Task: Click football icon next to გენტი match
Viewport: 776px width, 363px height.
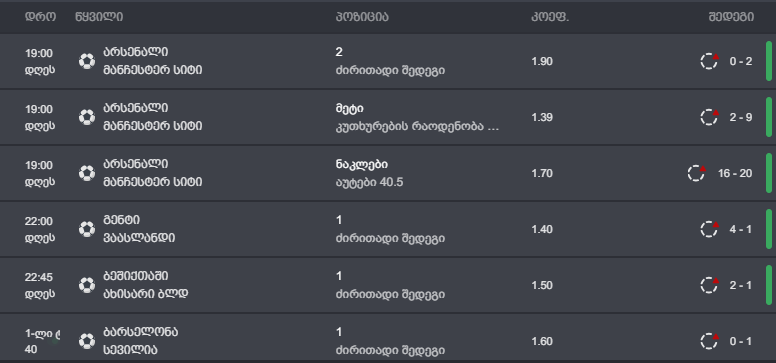Action: (87, 229)
